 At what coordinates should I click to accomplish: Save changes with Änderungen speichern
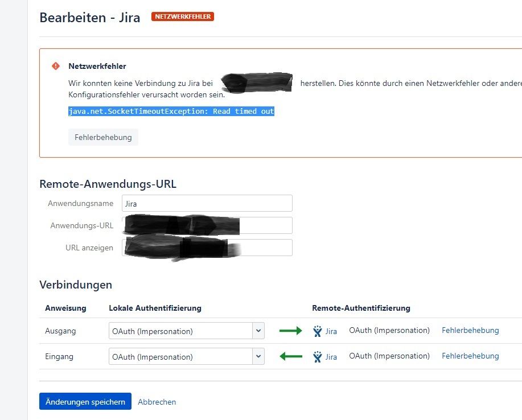point(85,401)
